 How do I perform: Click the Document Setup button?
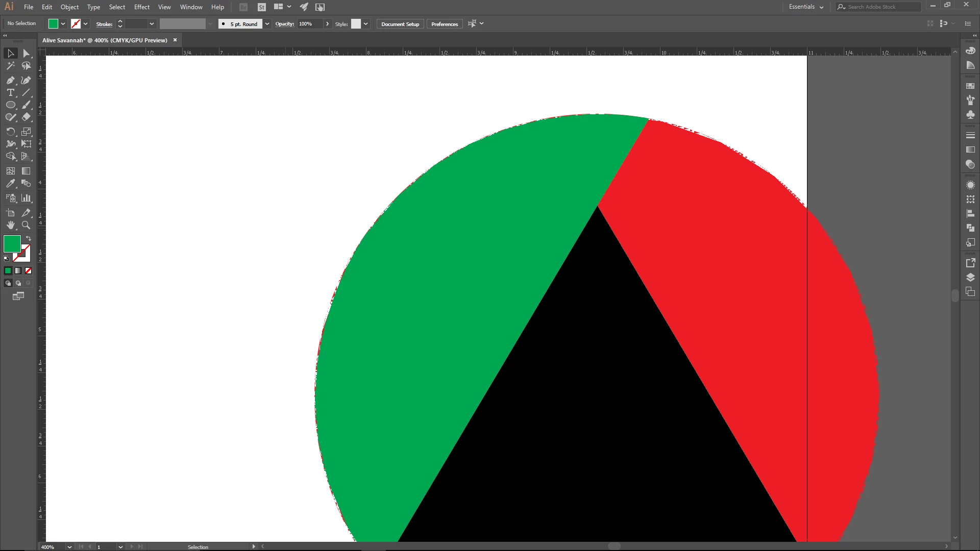pyautogui.click(x=400, y=24)
